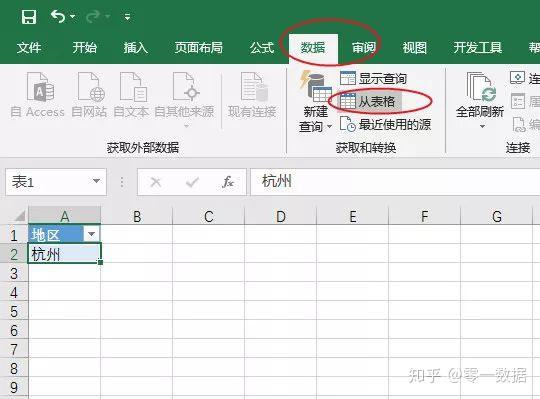This screenshot has width=540, height=399.
Task: Select column D header
Action: 280,216
